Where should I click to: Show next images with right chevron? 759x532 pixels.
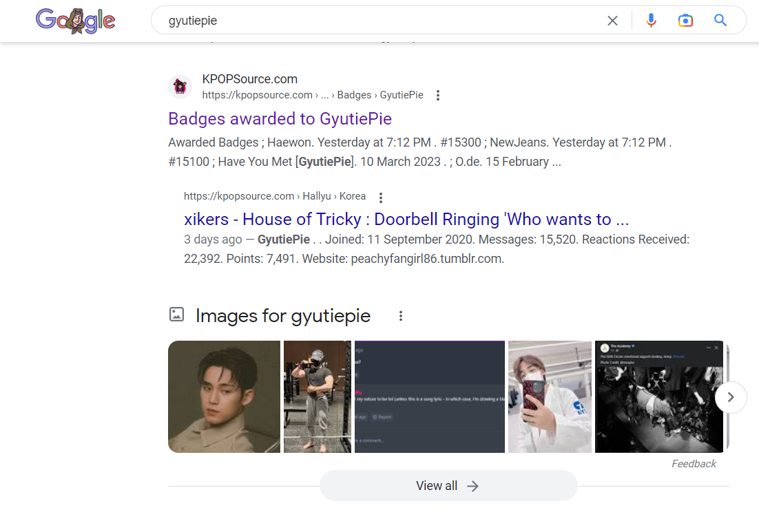point(731,397)
